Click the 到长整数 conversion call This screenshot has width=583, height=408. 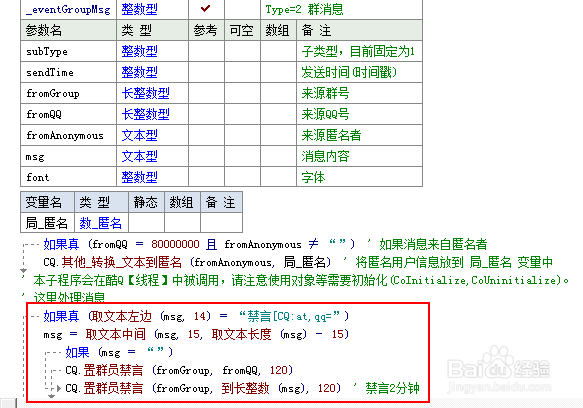(x=245, y=388)
